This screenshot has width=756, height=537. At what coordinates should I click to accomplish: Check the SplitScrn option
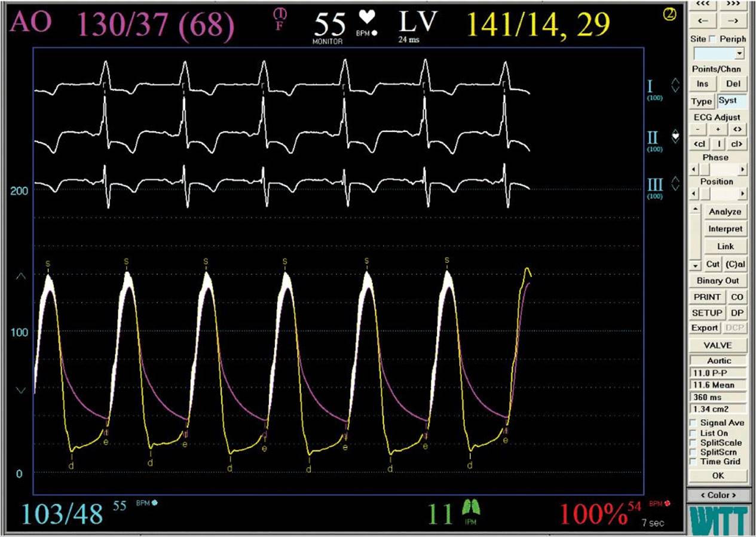click(693, 452)
